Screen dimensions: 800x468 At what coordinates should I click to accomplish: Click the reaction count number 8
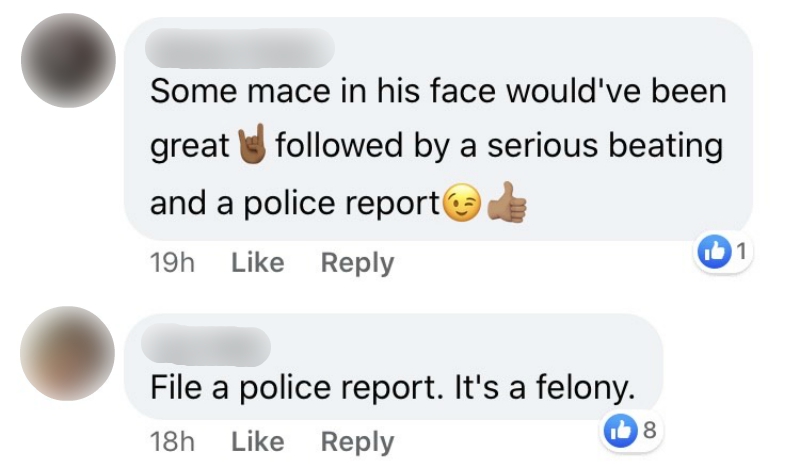[x=649, y=430]
